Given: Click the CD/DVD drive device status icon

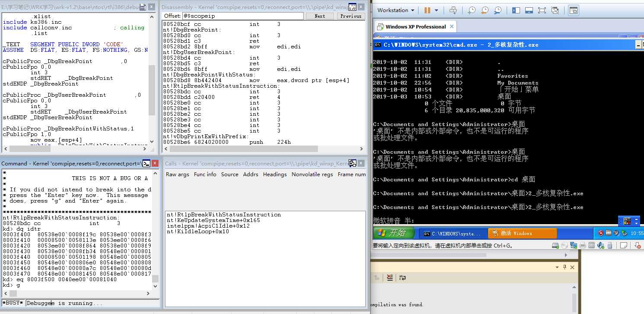Looking at the screenshot, I should (565, 245).
